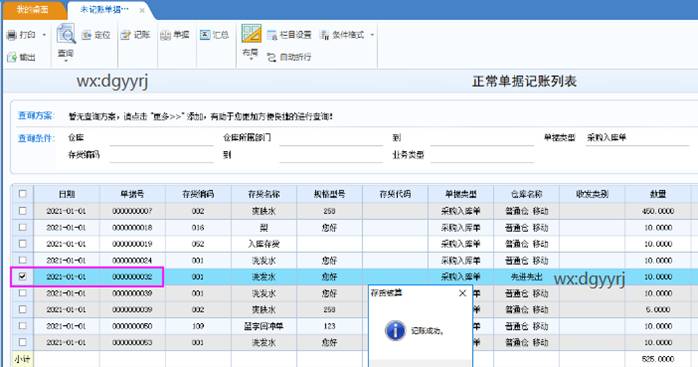The width and height of the screenshot is (698, 367).
Task: Click the specification cell 123
Action: pos(329,326)
